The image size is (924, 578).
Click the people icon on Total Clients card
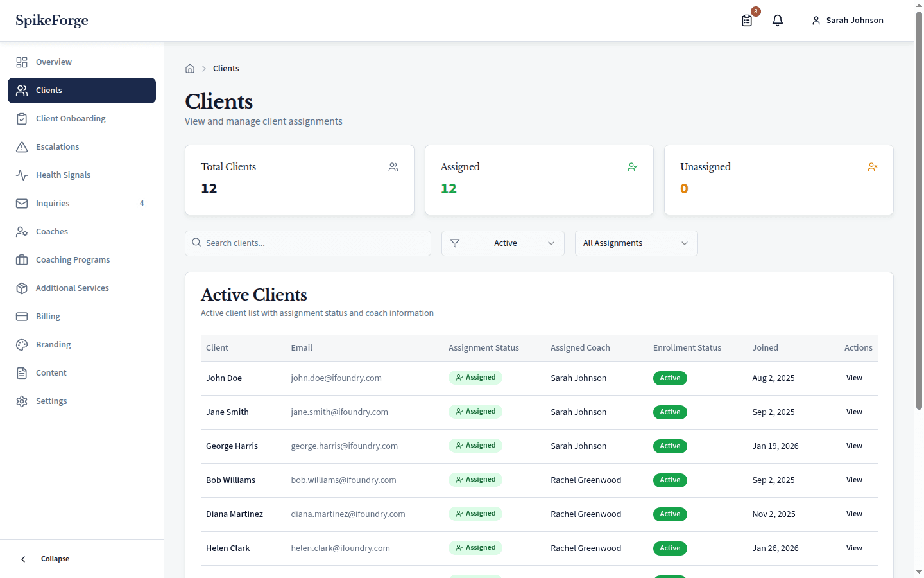pyautogui.click(x=393, y=166)
